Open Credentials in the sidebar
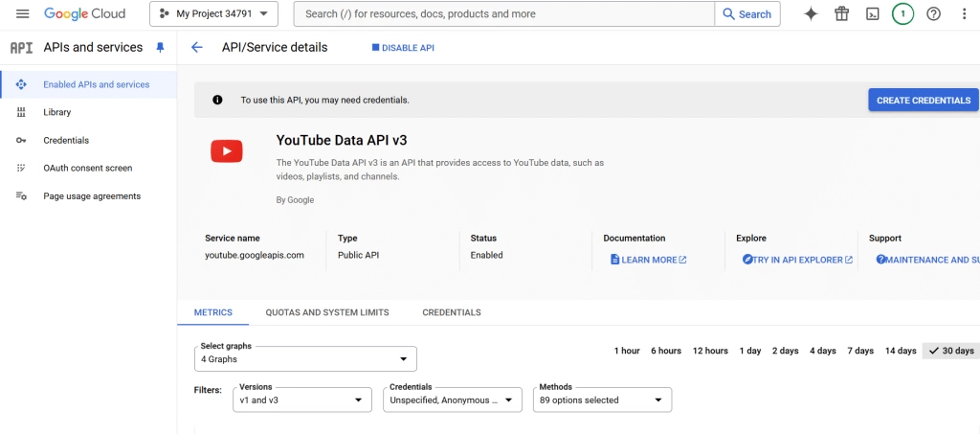The width and height of the screenshot is (980, 434). coord(89,141)
